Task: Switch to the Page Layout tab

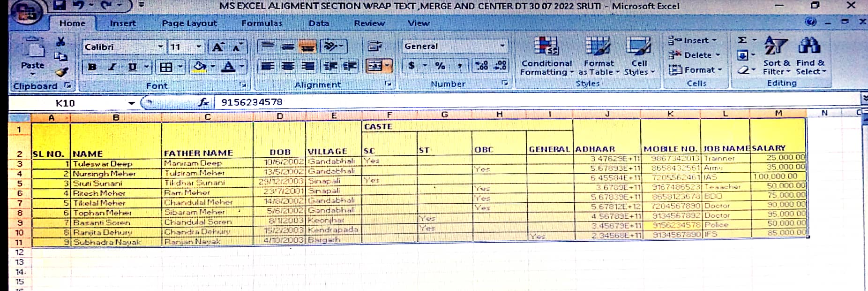Action: [189, 23]
